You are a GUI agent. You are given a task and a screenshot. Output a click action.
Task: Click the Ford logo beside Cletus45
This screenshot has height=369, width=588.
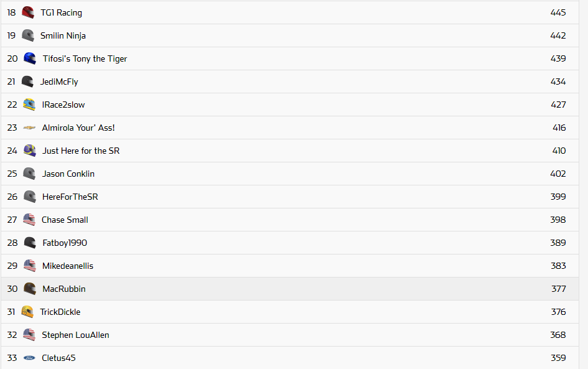(x=29, y=358)
